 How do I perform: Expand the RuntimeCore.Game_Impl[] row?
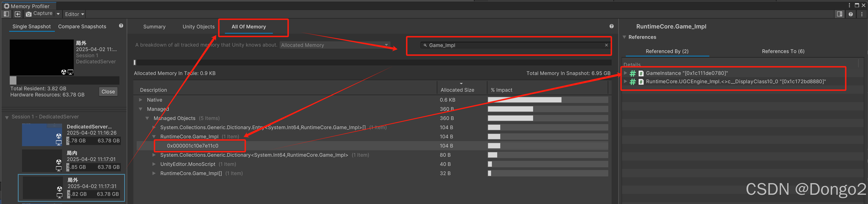point(154,173)
